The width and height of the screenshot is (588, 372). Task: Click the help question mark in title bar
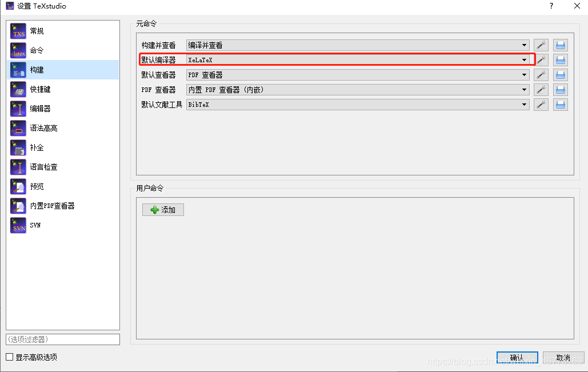551,6
